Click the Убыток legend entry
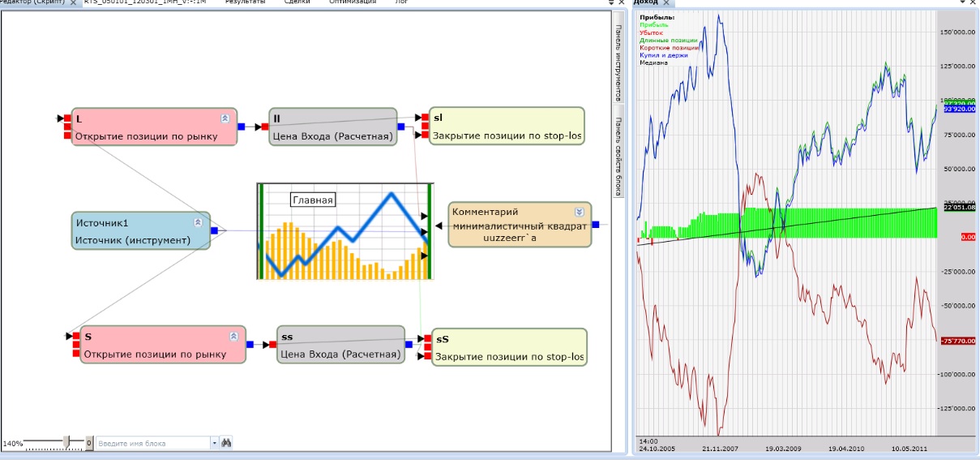The width and height of the screenshot is (980, 460). [x=651, y=32]
